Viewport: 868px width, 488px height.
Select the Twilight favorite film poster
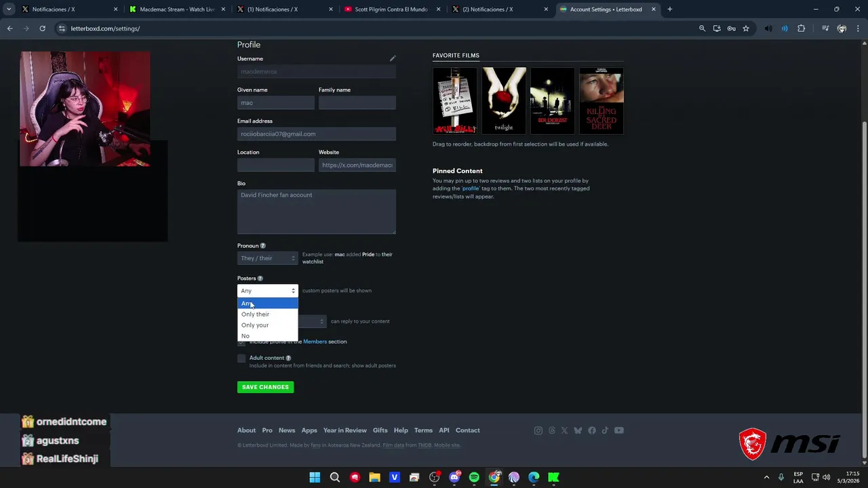tap(504, 101)
